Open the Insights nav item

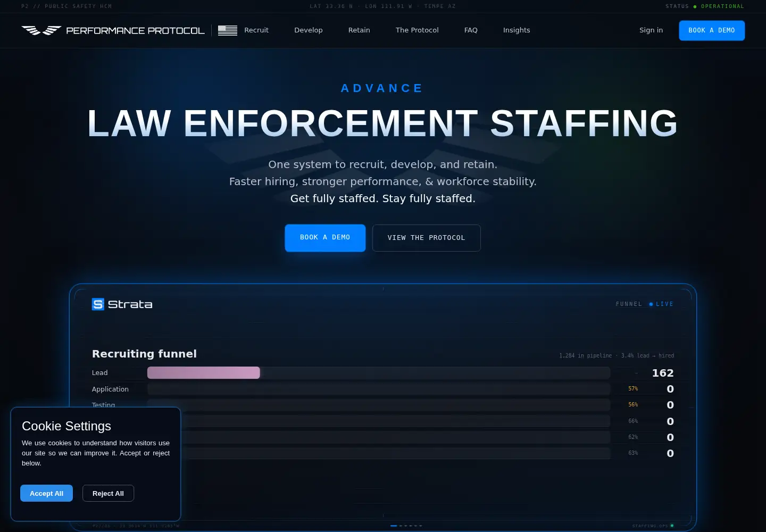[517, 30]
